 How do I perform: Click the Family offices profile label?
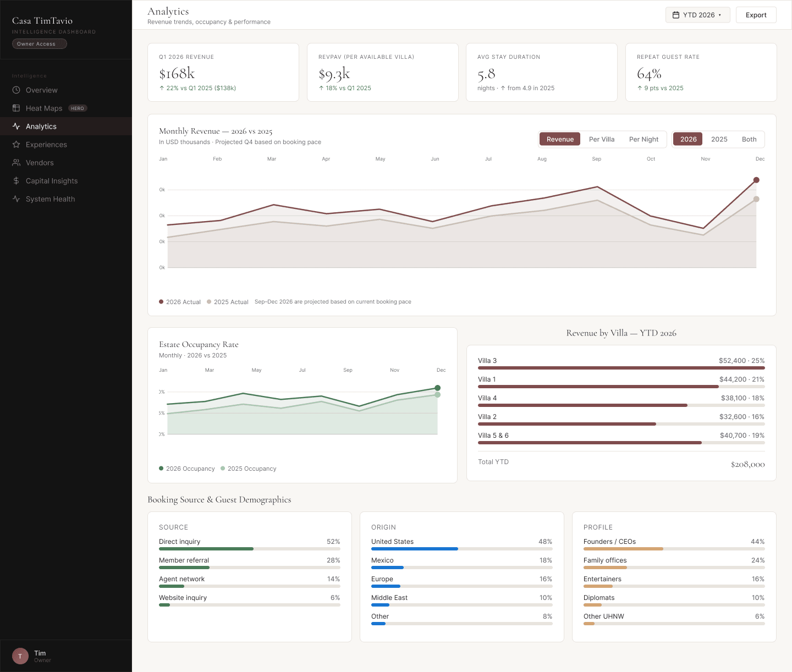(x=605, y=560)
